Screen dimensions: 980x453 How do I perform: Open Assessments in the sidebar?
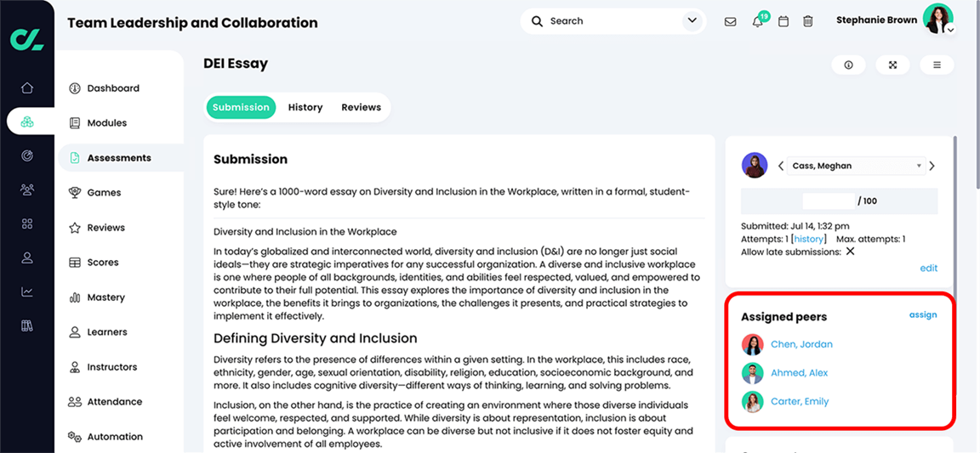[x=121, y=158]
